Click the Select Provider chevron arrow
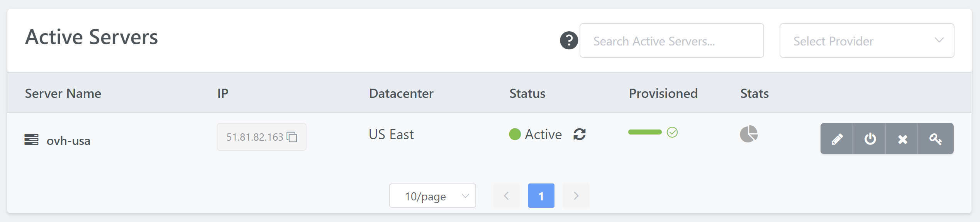This screenshot has height=222, width=980. click(x=939, y=40)
